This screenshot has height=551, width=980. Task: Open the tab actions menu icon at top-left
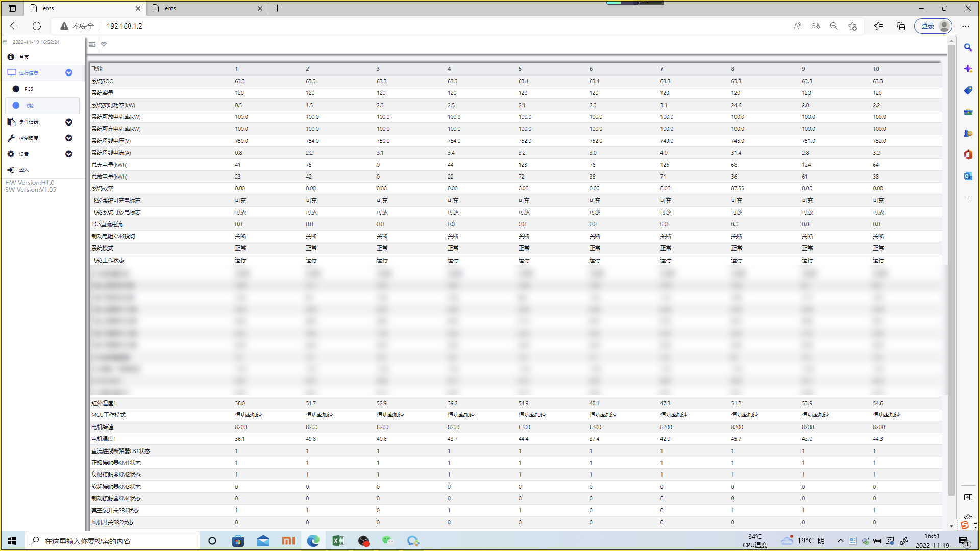click(12, 8)
